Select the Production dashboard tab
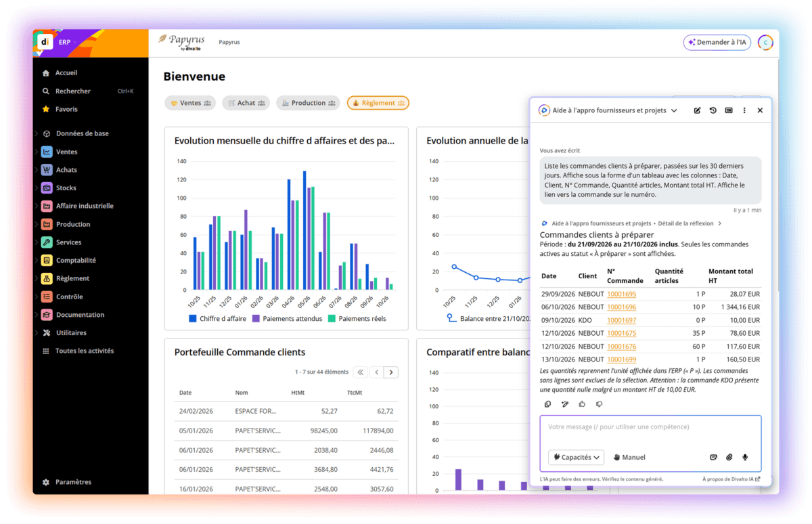The image size is (812, 524). (x=308, y=103)
